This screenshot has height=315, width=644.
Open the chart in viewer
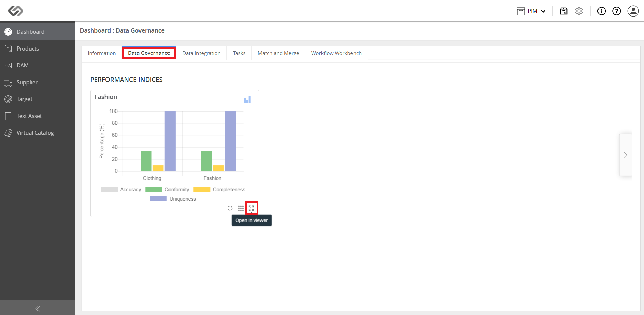pyautogui.click(x=251, y=208)
